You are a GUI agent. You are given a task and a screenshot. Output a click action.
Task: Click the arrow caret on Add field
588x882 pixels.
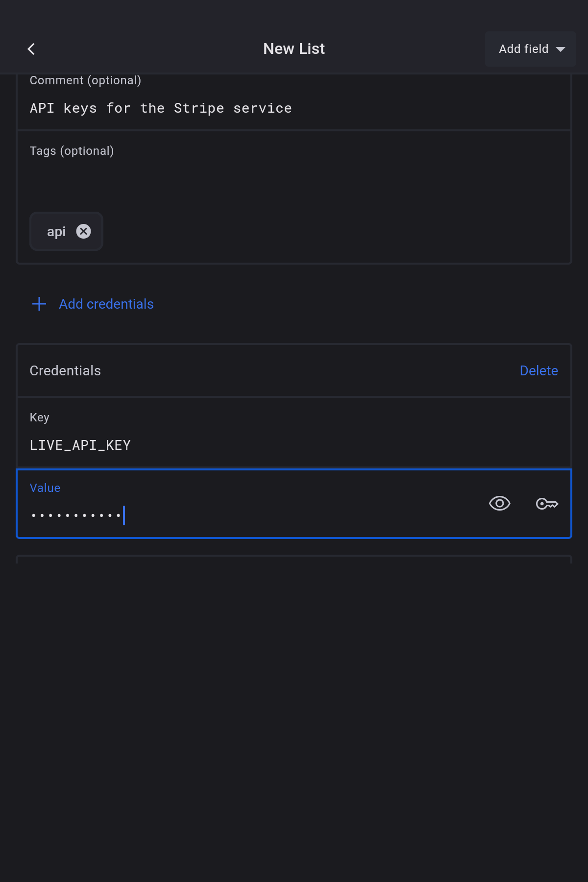pyautogui.click(x=561, y=49)
